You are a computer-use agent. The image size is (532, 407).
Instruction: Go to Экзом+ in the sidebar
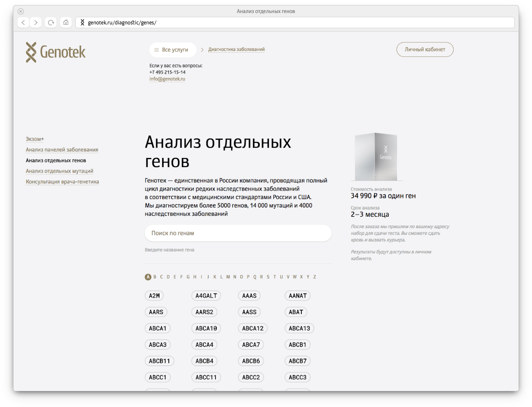[35, 139]
